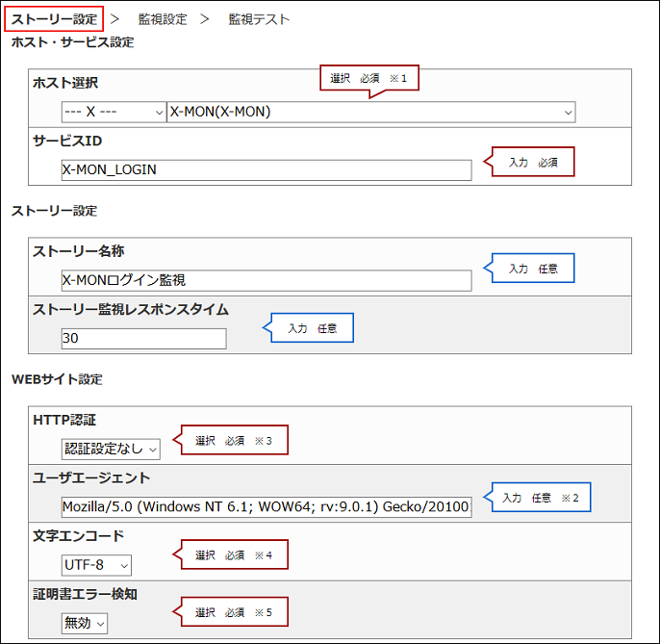
Task: Click the '選択 必須 ※5' callout
Action: tap(234, 612)
